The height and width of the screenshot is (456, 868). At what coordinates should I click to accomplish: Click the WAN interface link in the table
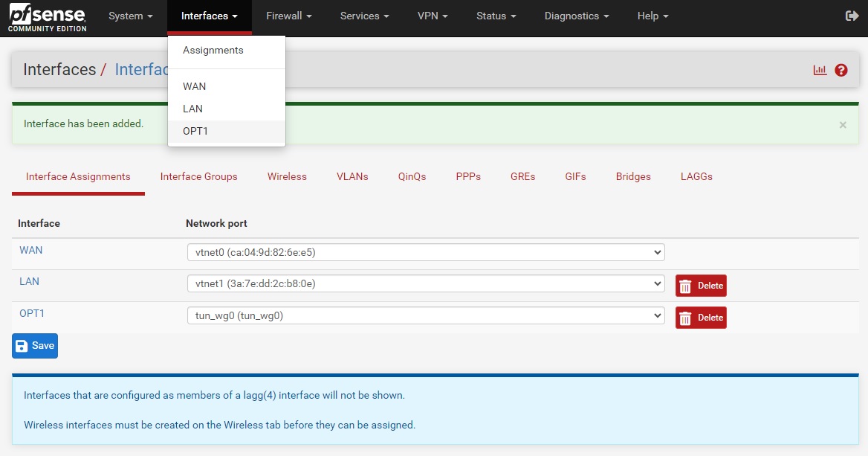(x=31, y=250)
